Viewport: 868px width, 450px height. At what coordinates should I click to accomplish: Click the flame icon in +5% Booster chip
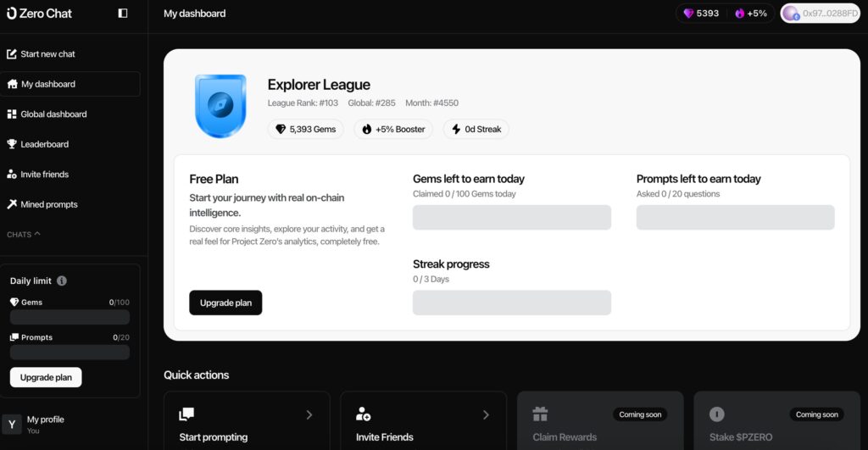click(366, 129)
